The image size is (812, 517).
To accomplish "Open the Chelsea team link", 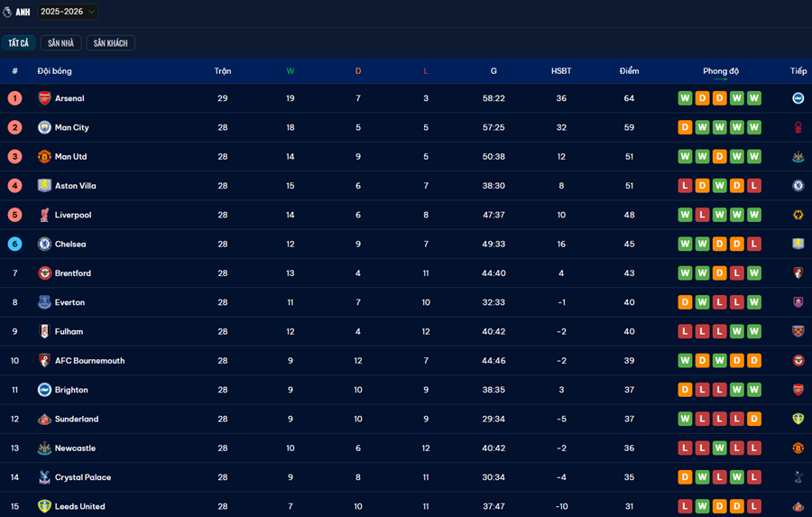I will tap(70, 245).
